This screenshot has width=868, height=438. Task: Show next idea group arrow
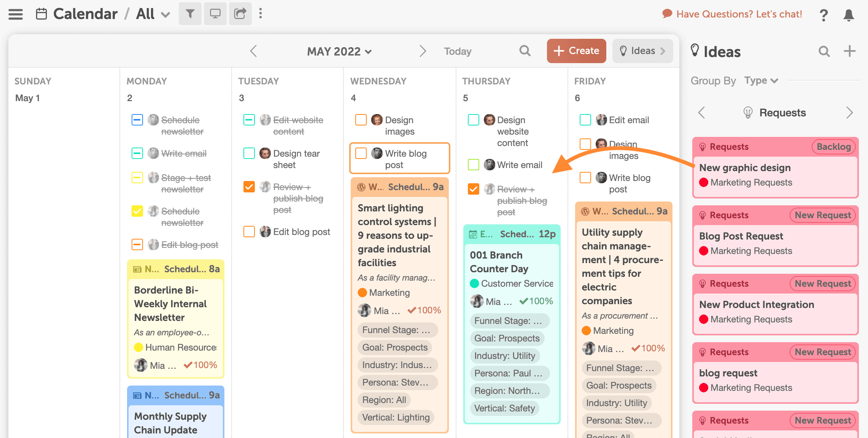pos(849,113)
